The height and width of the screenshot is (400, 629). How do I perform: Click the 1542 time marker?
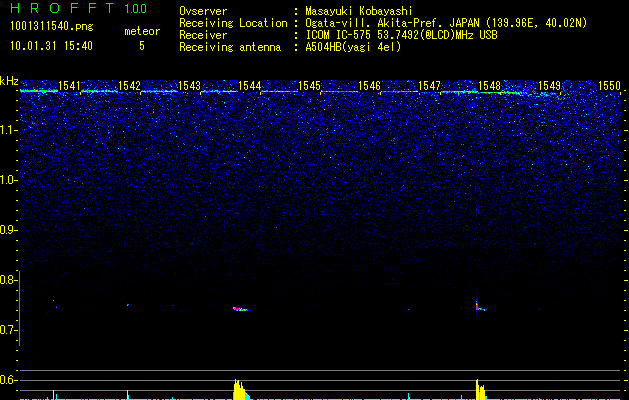(130, 85)
